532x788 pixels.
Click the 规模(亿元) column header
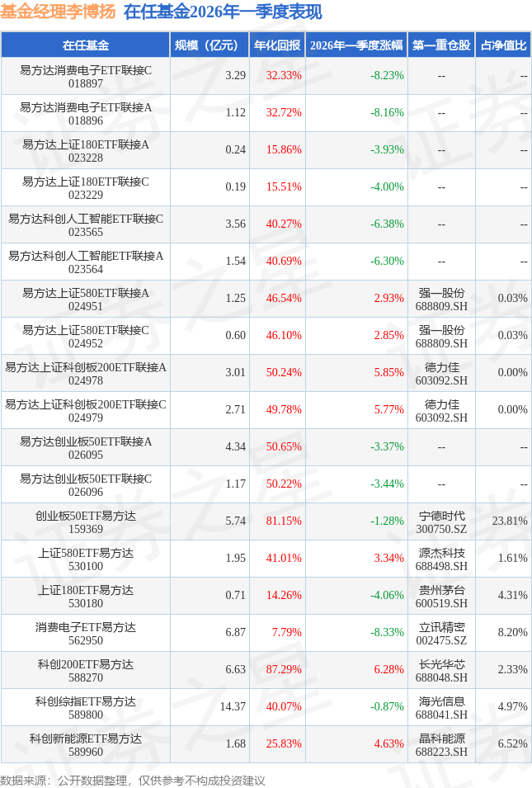click(210, 45)
